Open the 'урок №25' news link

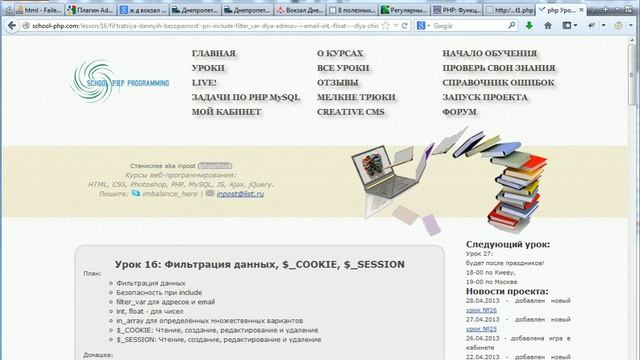point(481,329)
